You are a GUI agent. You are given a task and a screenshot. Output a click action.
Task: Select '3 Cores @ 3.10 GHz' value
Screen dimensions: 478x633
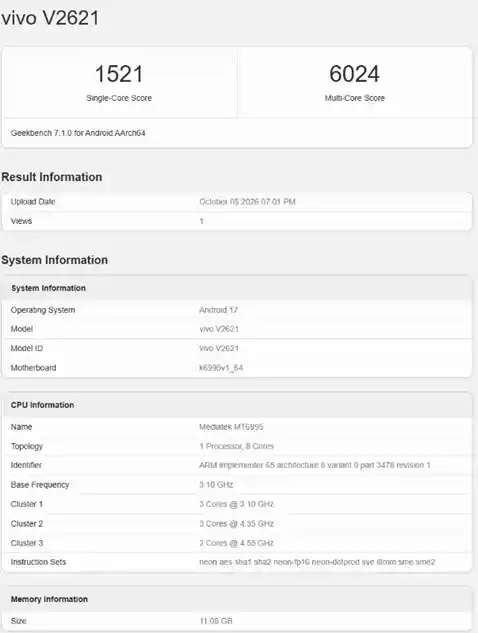[236, 504]
